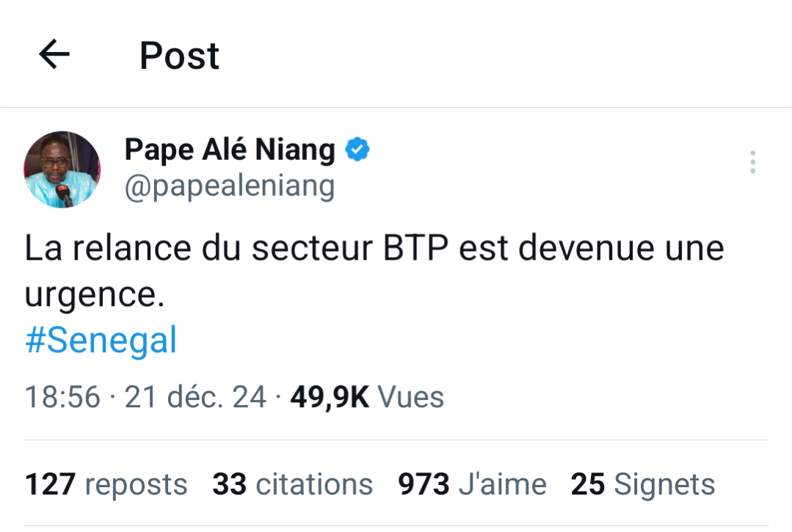This screenshot has height=532, width=792.
Task: Click the blue verified badge
Action: tap(357, 148)
